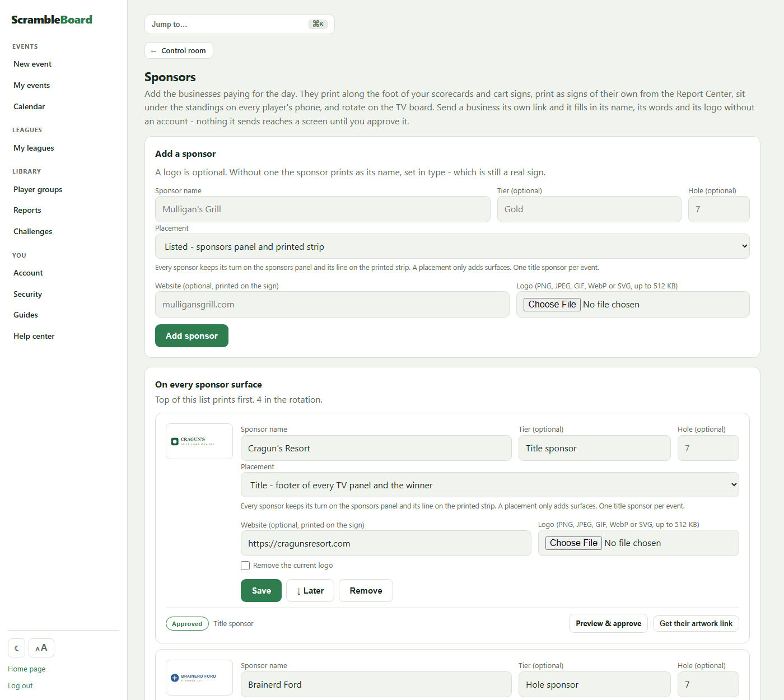The width and height of the screenshot is (784, 700).
Task: Open New event in sidebar
Action: (x=32, y=64)
